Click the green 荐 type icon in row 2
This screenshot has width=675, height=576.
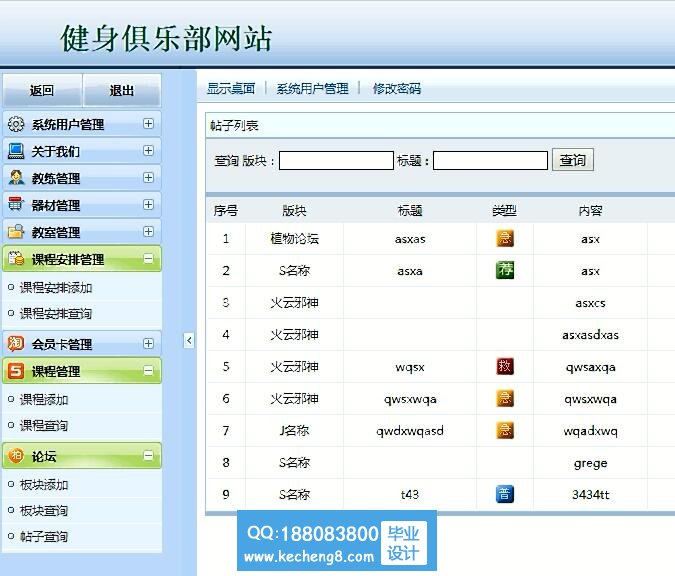click(x=505, y=270)
